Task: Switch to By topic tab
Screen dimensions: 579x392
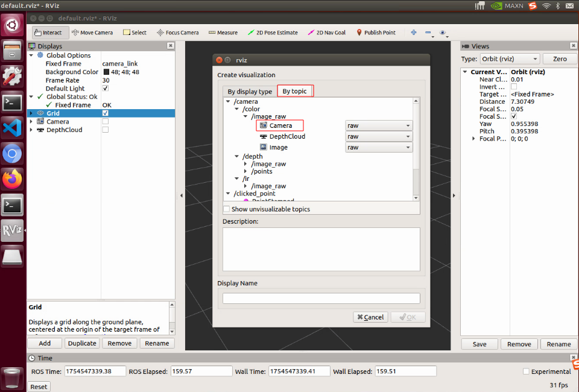Action: point(295,91)
